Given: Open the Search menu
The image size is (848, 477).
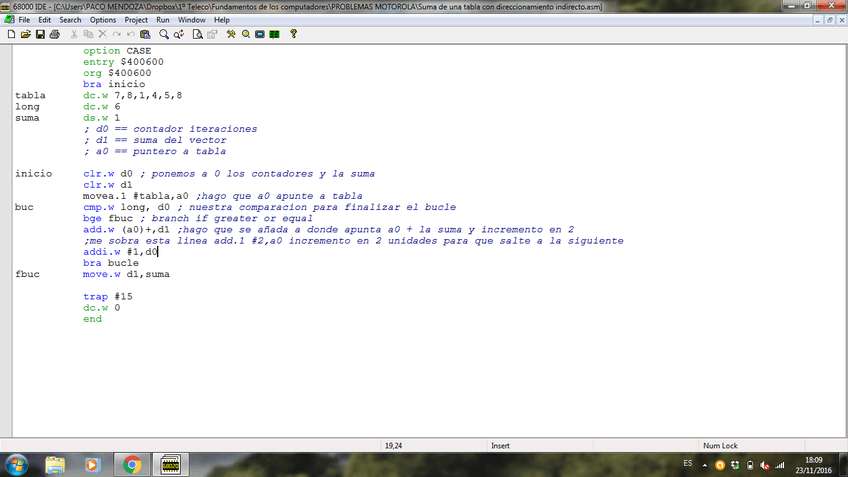Looking at the screenshot, I should coord(70,20).
